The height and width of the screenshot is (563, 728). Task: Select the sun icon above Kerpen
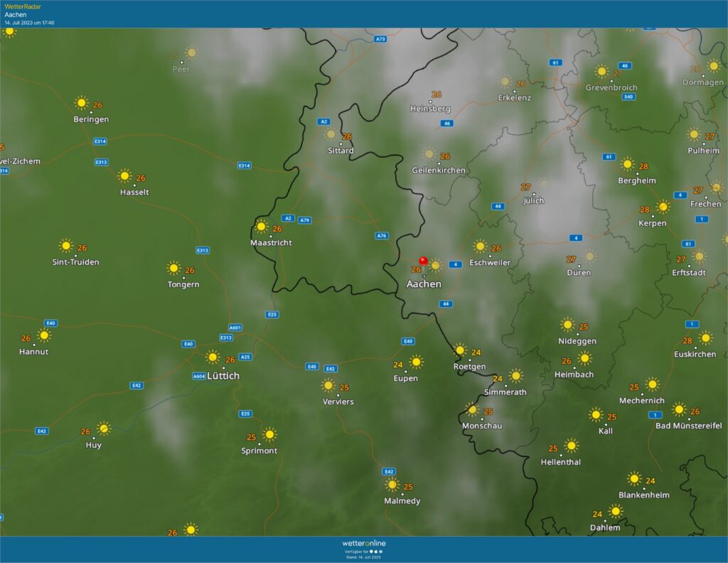pyautogui.click(x=663, y=207)
